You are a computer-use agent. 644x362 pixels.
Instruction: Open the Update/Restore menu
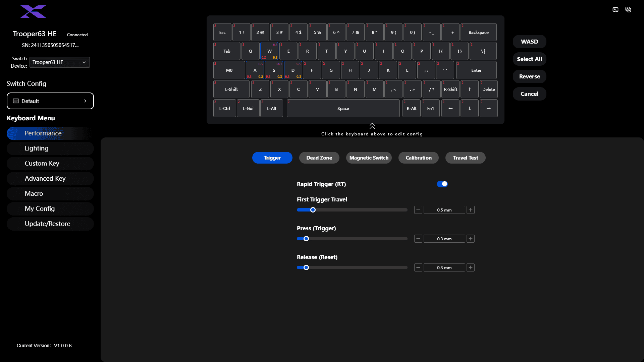click(x=50, y=224)
